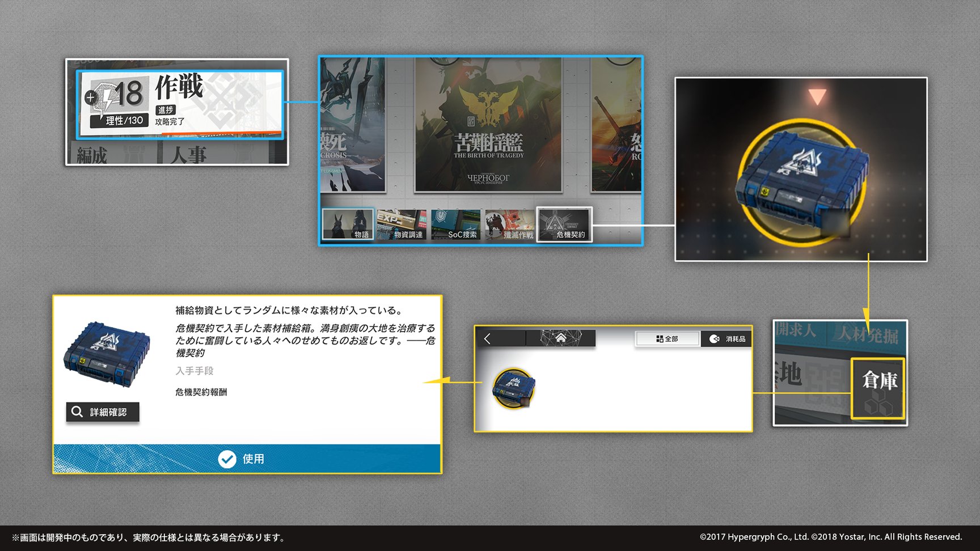Filter depot by 消耗品 consumables
The height and width of the screenshot is (551, 980).
(728, 339)
